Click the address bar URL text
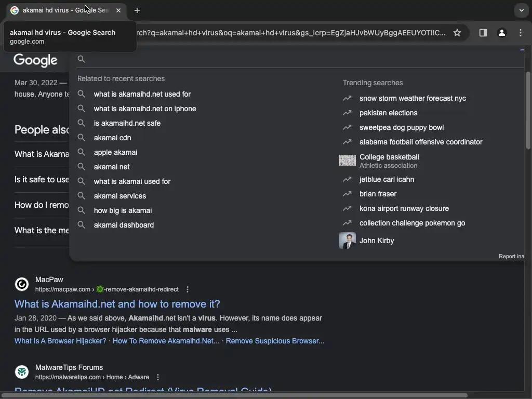This screenshot has width=532, height=399. [x=290, y=33]
